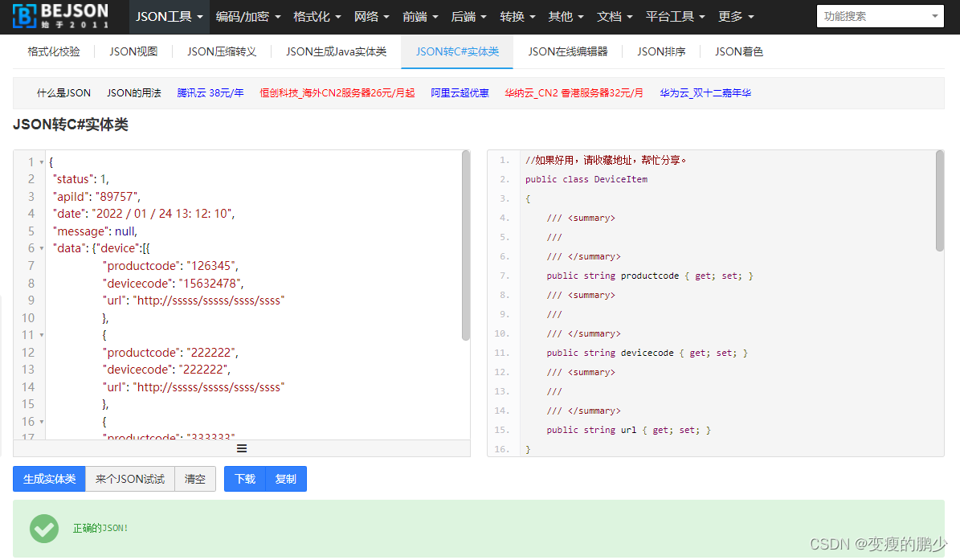Click the BEJSON logo
This screenshot has width=960, height=560.
point(60,16)
